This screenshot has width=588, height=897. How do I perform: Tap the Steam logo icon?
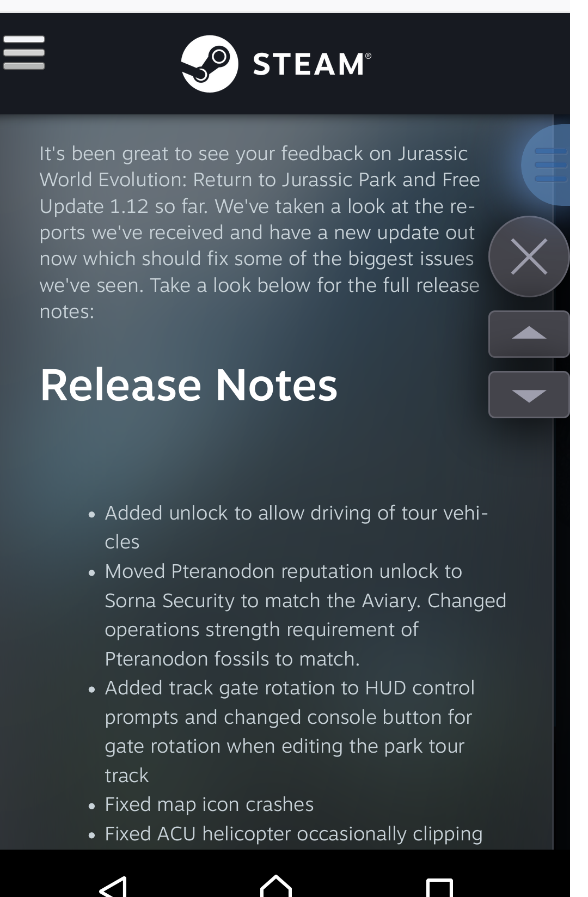coord(210,64)
